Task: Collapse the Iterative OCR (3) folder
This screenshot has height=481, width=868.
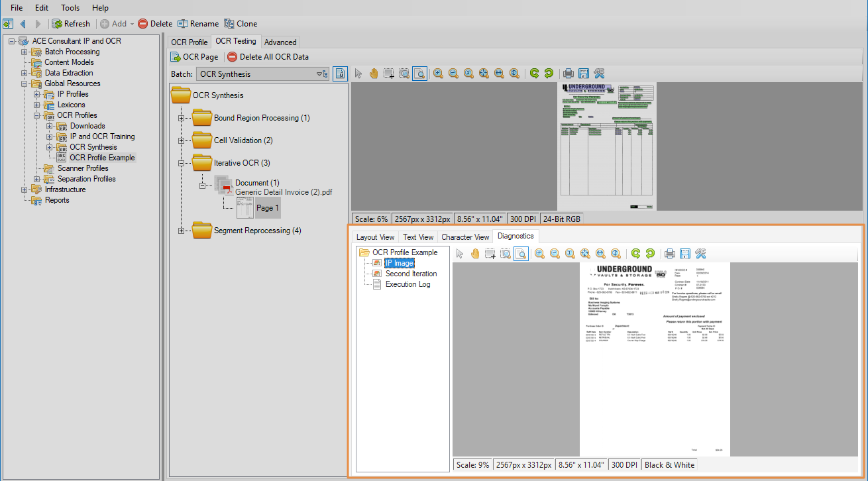Action: [x=181, y=163]
